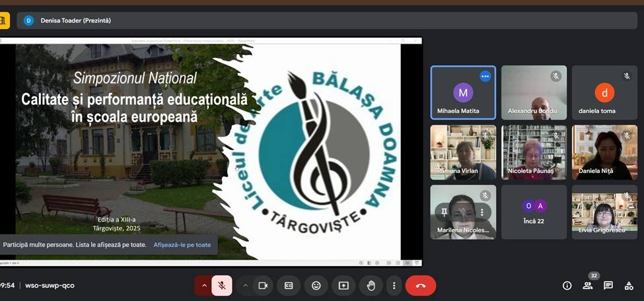Screen dimensions: 644x301
Task: Open emoji reactions button
Action: 316,286
